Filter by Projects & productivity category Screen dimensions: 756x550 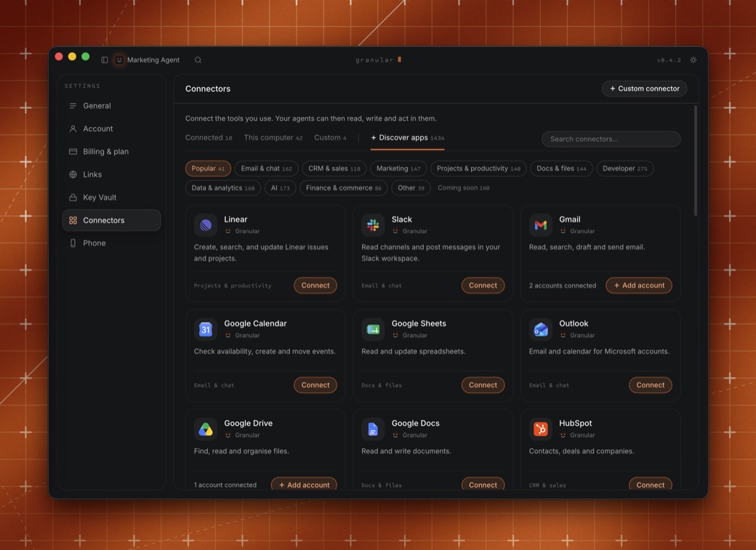(478, 169)
